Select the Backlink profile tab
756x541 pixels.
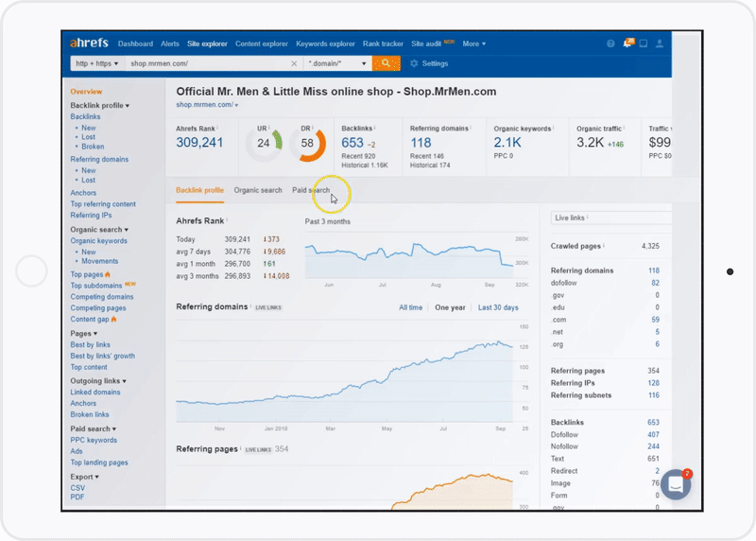coord(199,190)
